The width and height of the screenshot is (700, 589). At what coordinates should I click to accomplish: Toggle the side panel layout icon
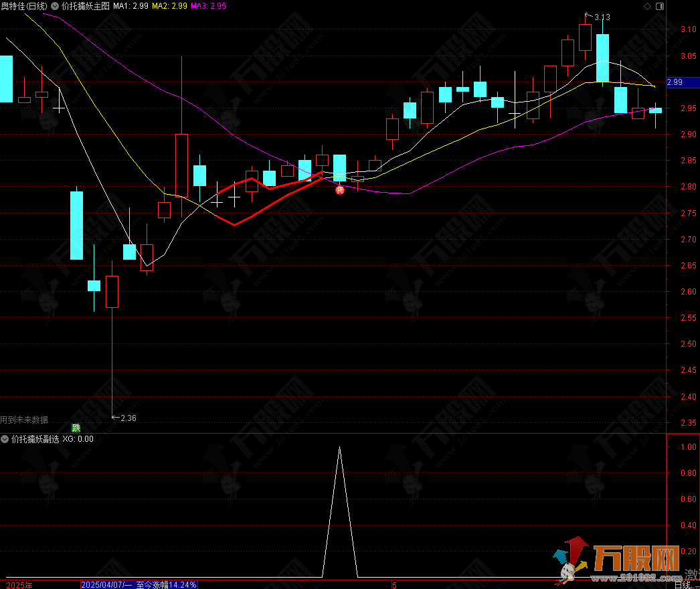point(659,6)
